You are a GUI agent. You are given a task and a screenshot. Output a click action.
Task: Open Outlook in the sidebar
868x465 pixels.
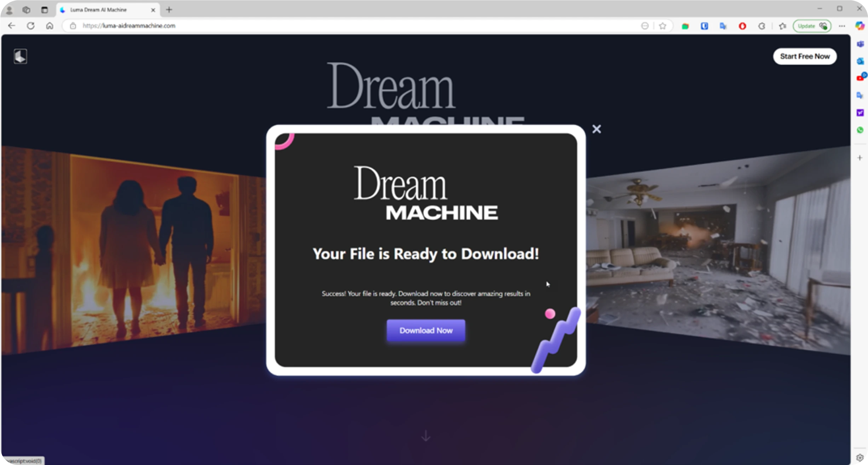[860, 61]
